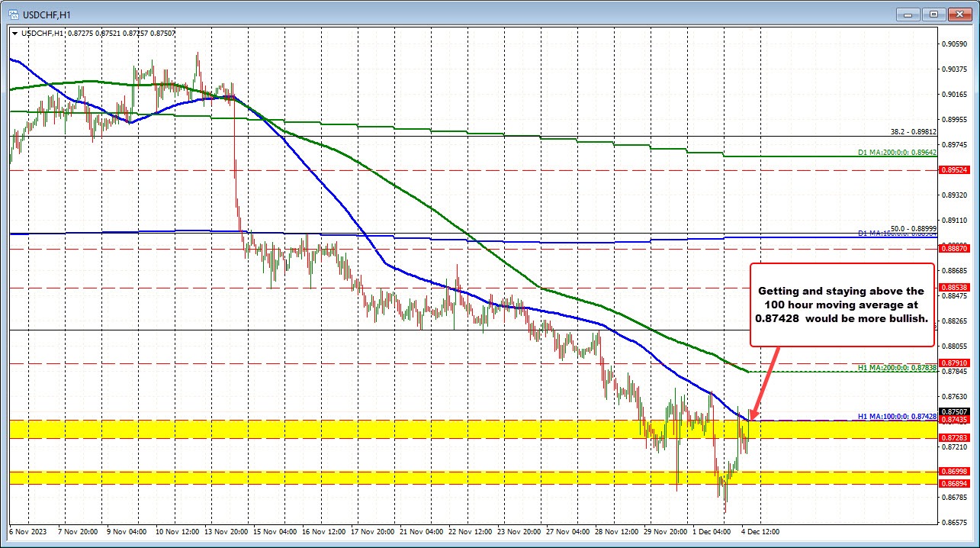This screenshot has width=980, height=548.
Task: Click the bullish commentary text box
Action: [x=840, y=305]
